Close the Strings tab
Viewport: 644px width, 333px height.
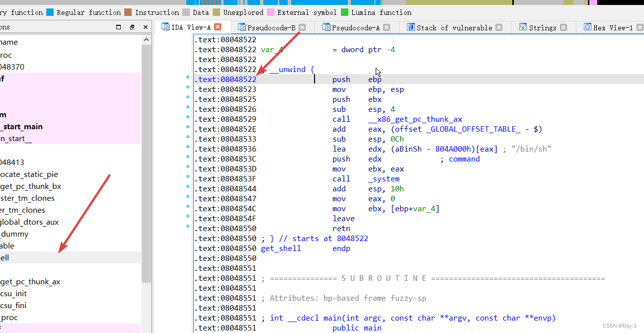563,27
